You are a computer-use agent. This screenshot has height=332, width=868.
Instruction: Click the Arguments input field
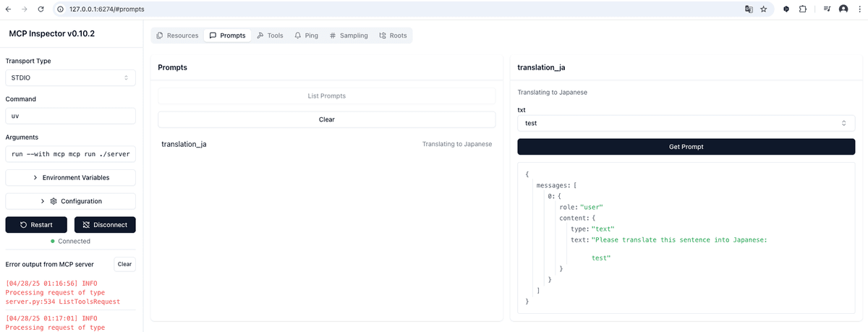click(70, 154)
